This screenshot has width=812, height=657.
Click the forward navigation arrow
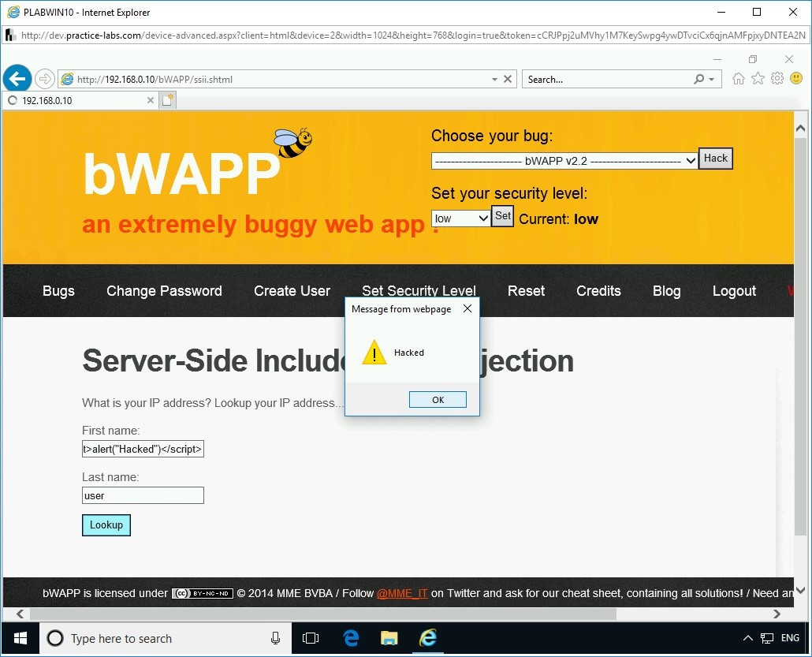(45, 78)
